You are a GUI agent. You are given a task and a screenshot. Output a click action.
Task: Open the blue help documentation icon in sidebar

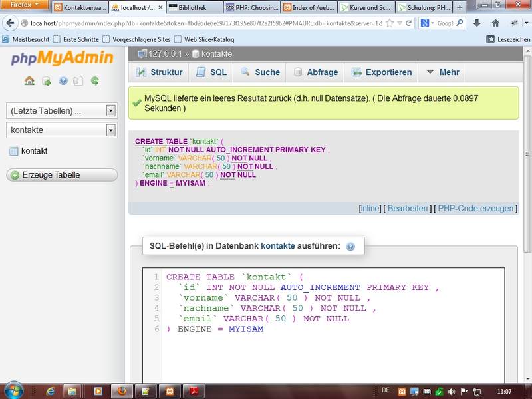pos(63,81)
